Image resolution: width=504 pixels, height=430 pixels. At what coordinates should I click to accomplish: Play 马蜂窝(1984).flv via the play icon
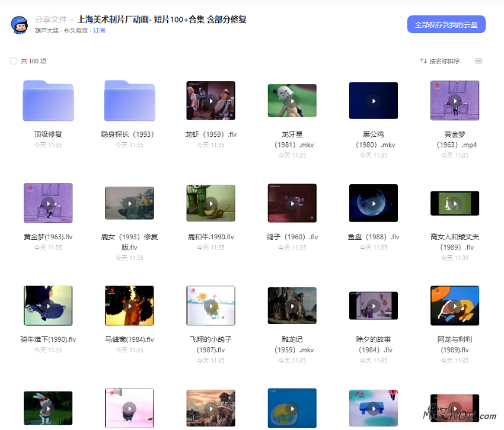click(129, 306)
